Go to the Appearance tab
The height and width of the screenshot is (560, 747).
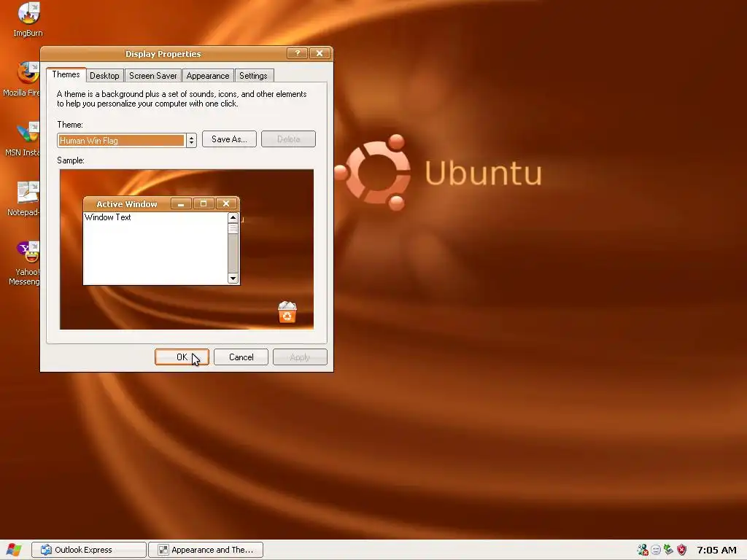[x=208, y=76]
